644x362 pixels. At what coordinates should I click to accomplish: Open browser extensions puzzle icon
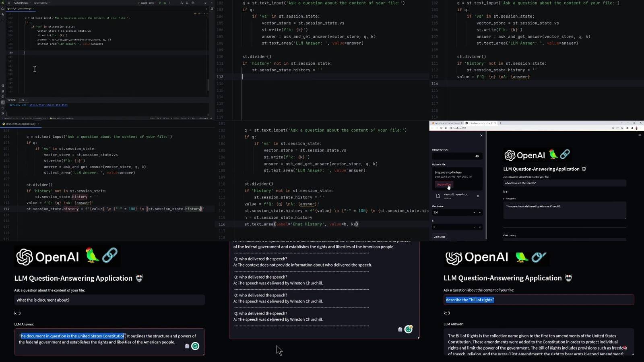click(627, 128)
